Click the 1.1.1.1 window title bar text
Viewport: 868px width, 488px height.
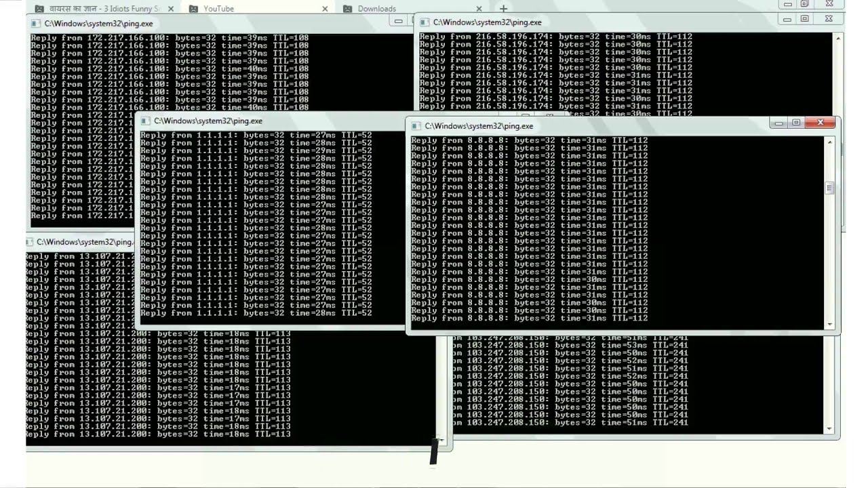point(208,121)
